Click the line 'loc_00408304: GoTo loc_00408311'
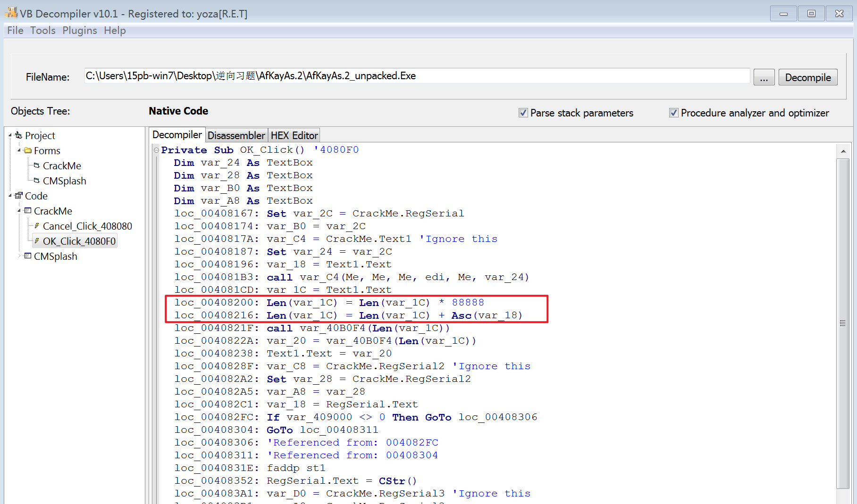Screen dimensions: 857x504 276,430
